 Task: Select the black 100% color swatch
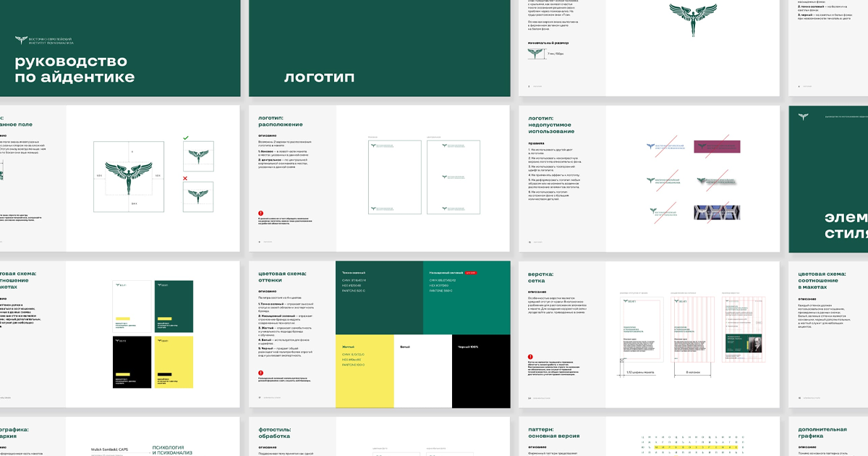pyautogui.click(x=481, y=371)
